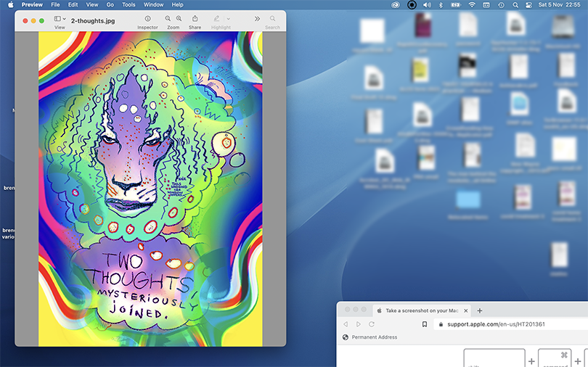Close the 'Take a screenshot' browser tab

(x=466, y=310)
